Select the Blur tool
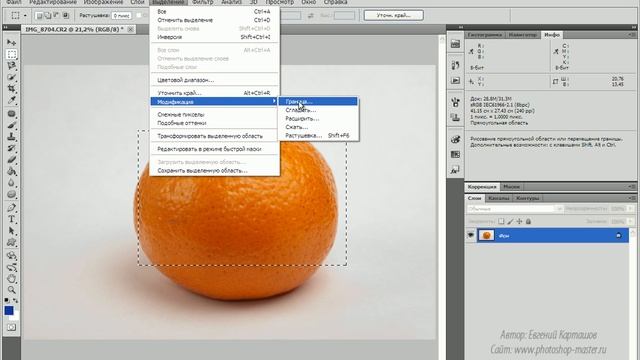Image resolution: width=640 pixels, height=360 pixels. click(x=11, y=183)
